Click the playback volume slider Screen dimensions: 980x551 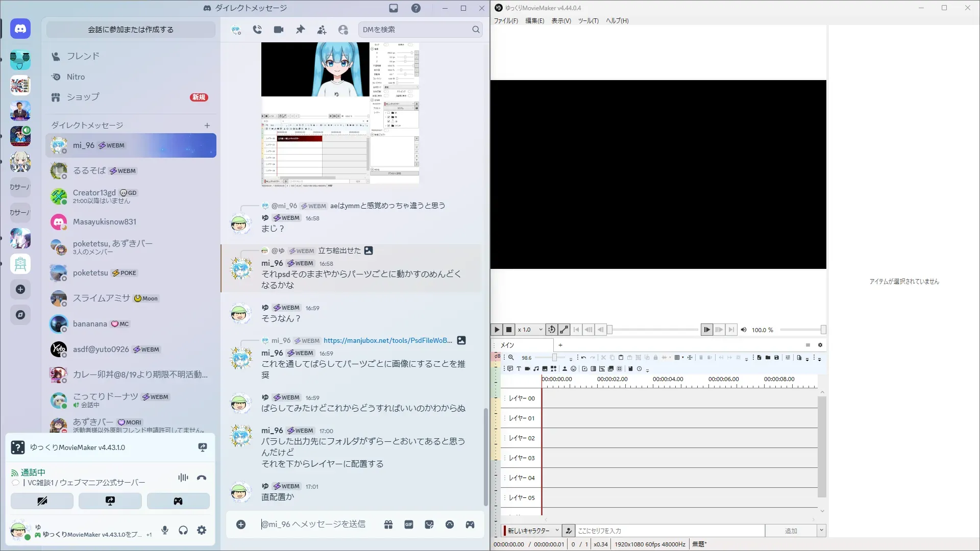(802, 330)
